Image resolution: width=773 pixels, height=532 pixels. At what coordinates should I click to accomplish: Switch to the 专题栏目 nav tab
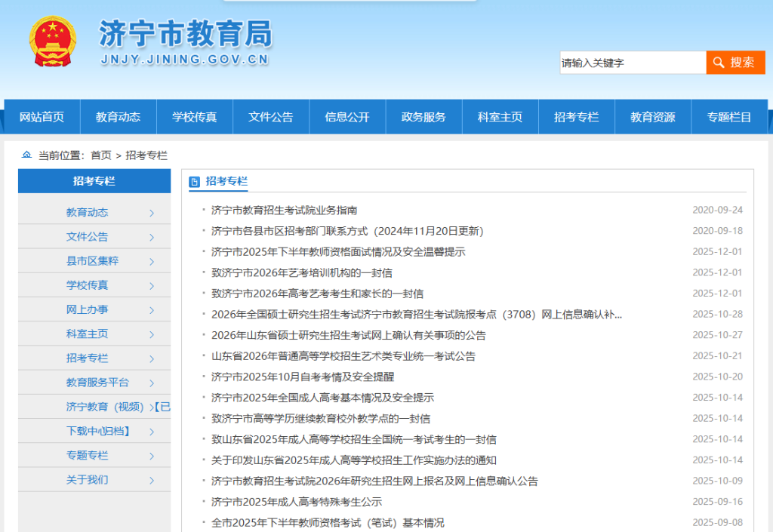(x=728, y=116)
